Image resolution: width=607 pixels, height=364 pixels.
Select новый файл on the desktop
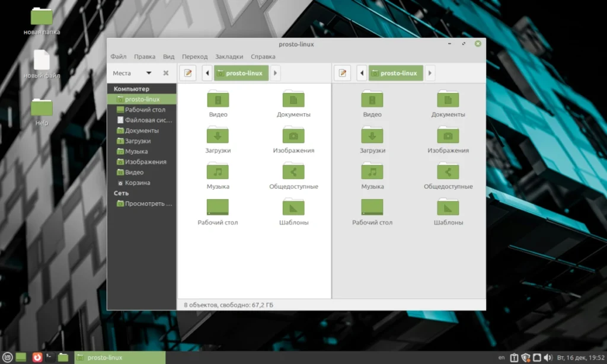click(42, 64)
